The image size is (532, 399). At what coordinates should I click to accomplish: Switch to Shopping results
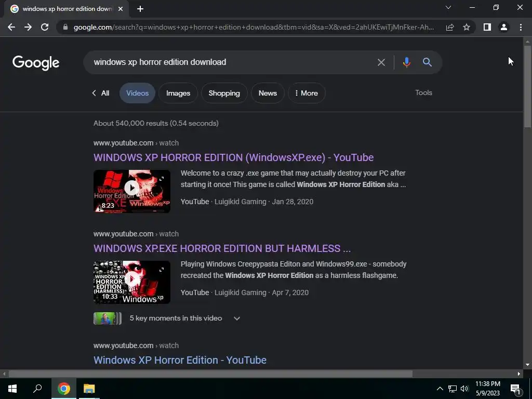(x=224, y=93)
